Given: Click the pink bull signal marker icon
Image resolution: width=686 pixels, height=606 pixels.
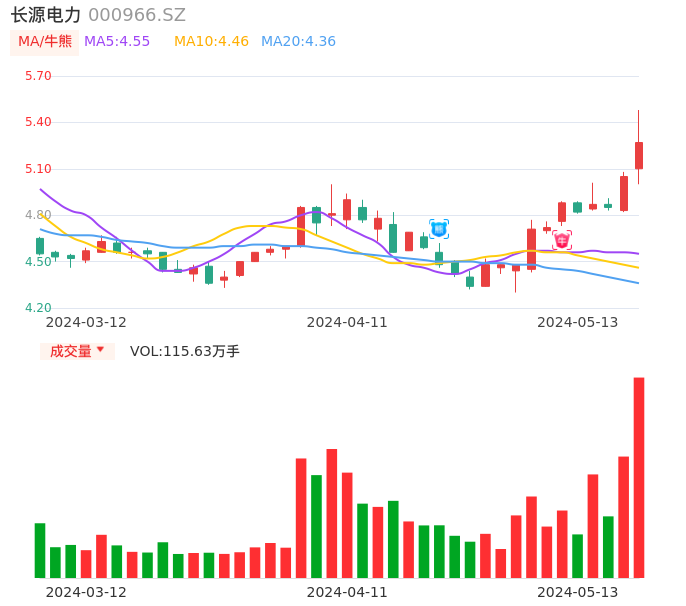Looking at the screenshot, I should pos(562,240).
